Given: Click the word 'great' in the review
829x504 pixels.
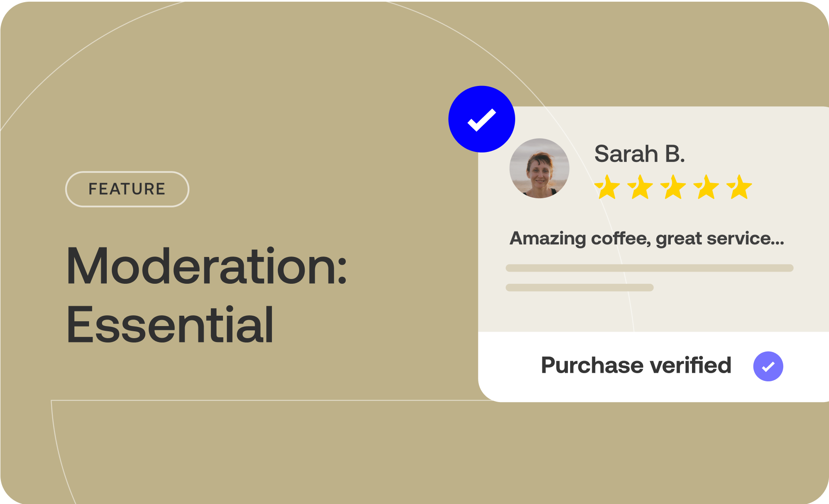Looking at the screenshot, I should pos(679,239).
